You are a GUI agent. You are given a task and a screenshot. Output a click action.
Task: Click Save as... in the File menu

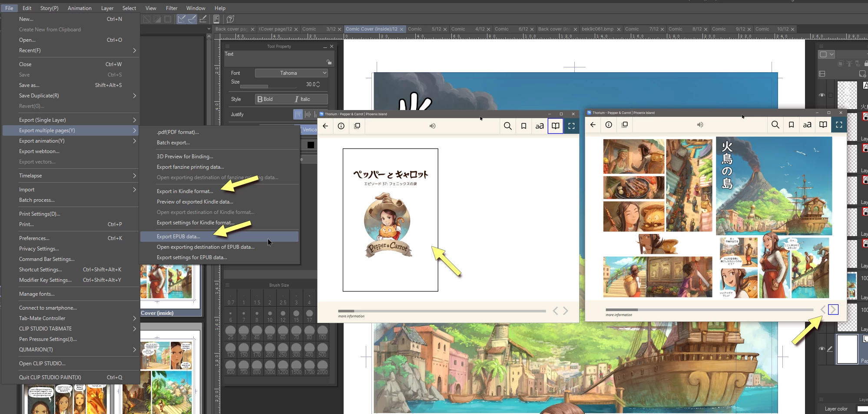point(71,85)
